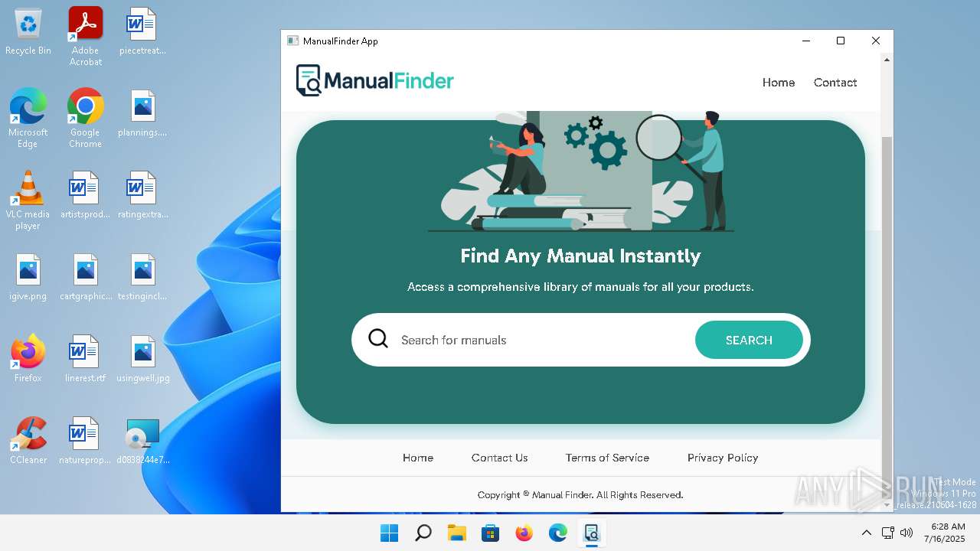Image resolution: width=980 pixels, height=551 pixels.
Task: Open footer Contact Us link
Action: click(x=500, y=458)
